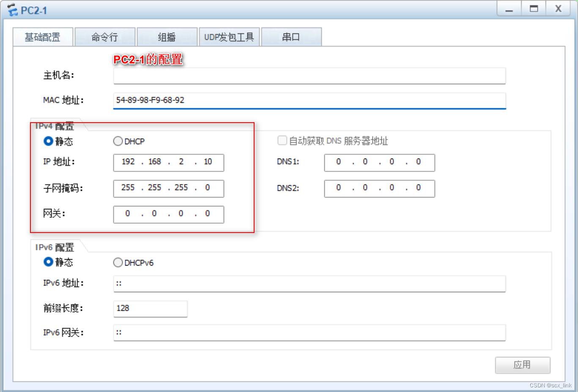
Task: Click second octet 168 of IP 地址
Action: tap(155, 162)
